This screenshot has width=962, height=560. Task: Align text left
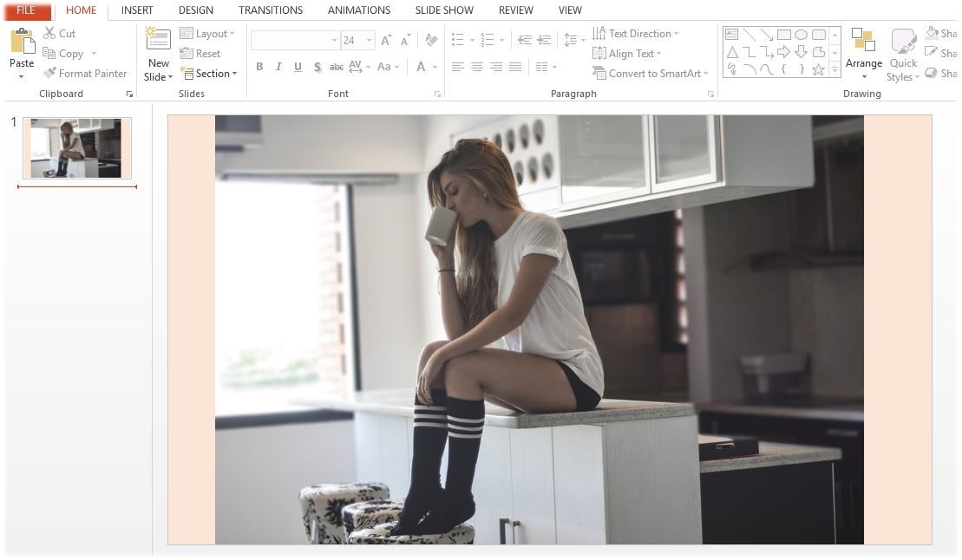[458, 67]
